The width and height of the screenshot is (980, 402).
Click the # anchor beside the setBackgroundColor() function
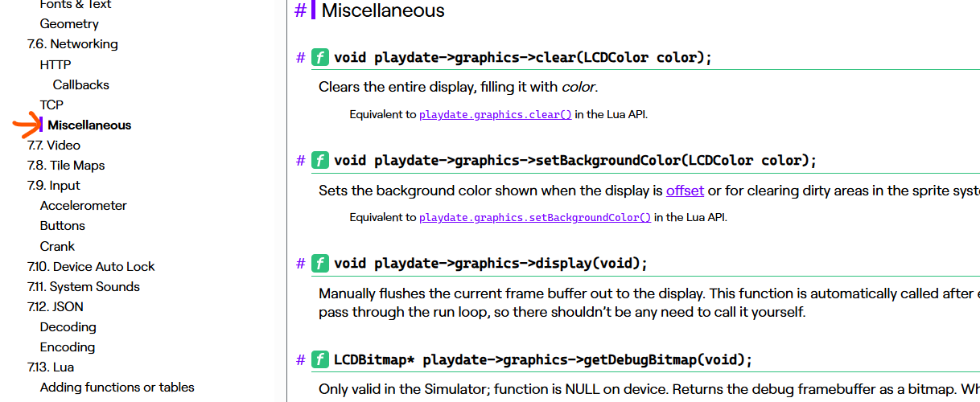(300, 160)
